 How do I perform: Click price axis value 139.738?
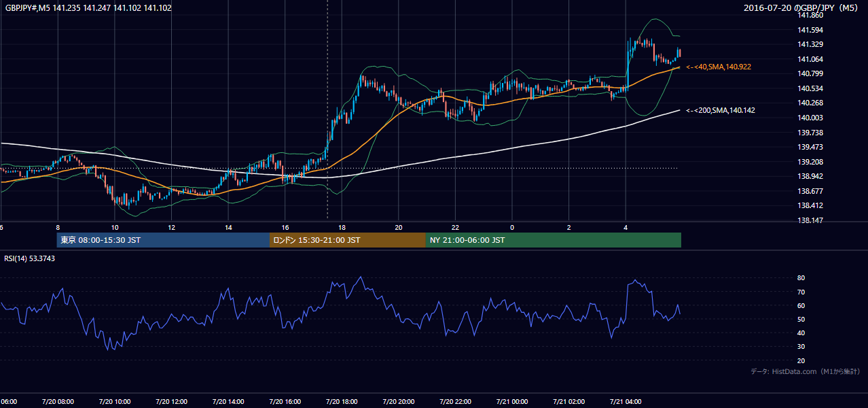[811, 133]
